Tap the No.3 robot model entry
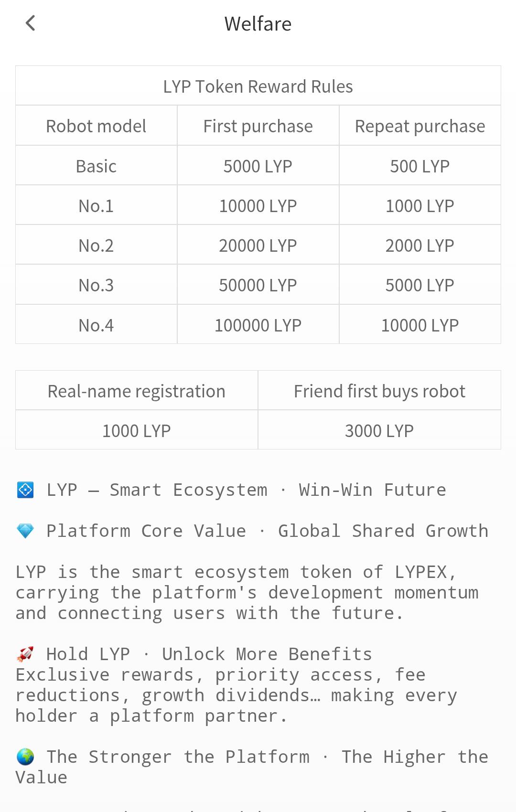 96,285
